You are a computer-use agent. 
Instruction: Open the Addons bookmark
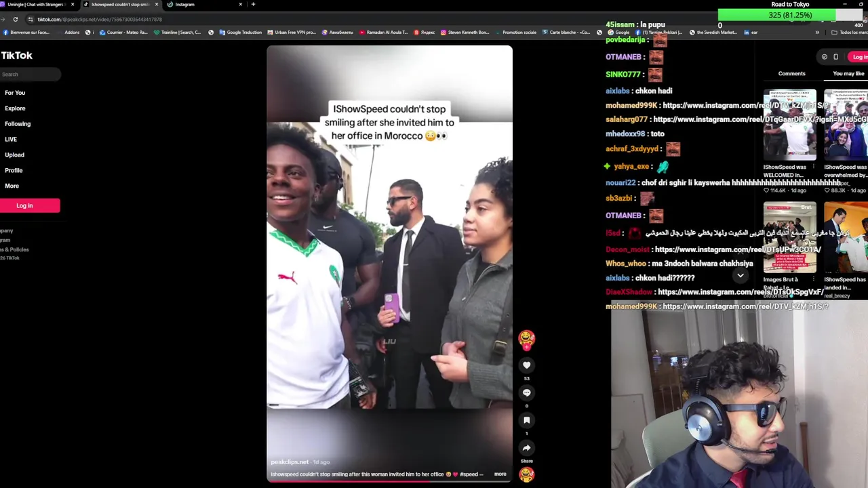pos(72,32)
